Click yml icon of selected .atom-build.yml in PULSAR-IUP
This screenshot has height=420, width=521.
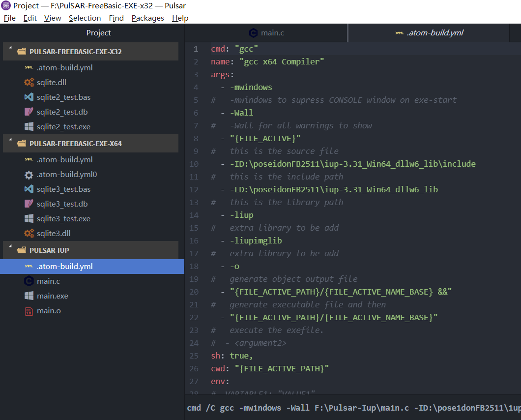tap(29, 267)
